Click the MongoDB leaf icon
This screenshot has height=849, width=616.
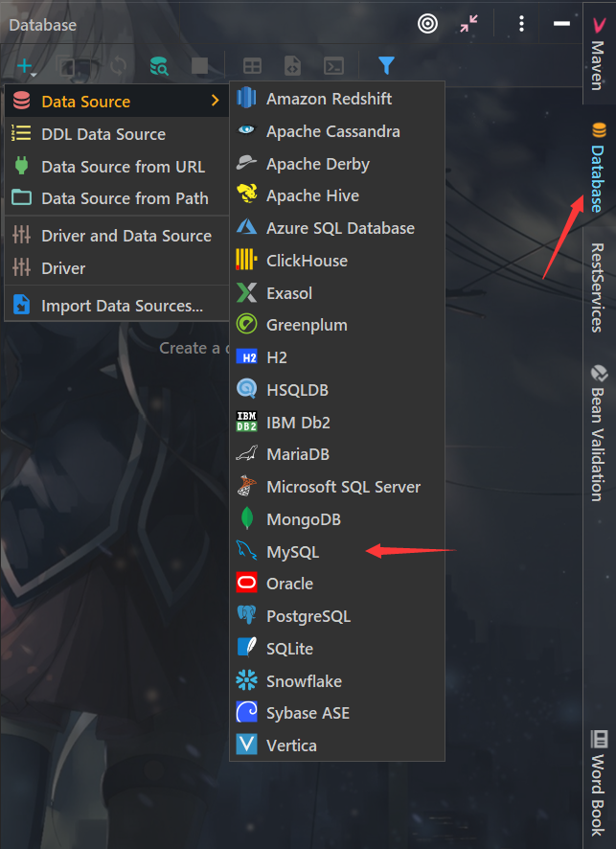(x=247, y=518)
